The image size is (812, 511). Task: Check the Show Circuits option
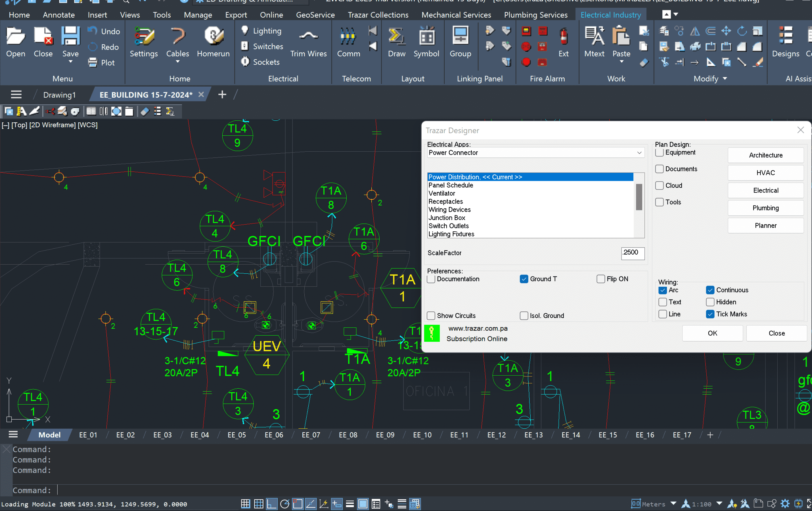[431, 315]
